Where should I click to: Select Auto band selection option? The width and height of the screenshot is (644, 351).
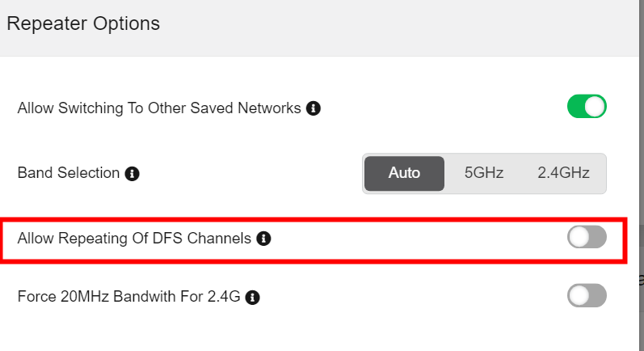[404, 173]
